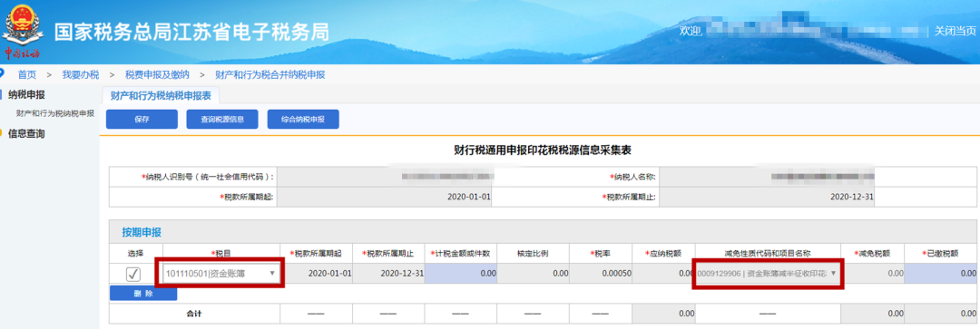
Task: Click 关闭当页 link in header
Action: tap(955, 31)
